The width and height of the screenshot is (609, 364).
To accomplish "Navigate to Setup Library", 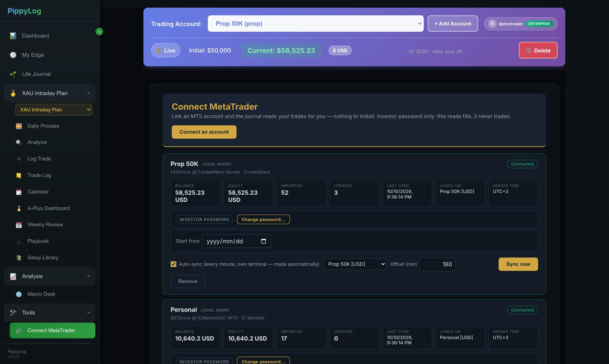I will tap(43, 257).
